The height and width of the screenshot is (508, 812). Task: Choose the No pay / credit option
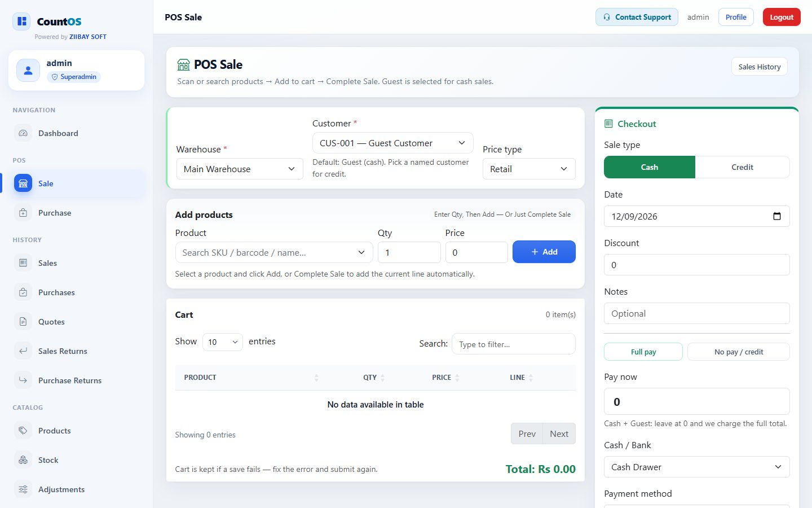tap(739, 352)
